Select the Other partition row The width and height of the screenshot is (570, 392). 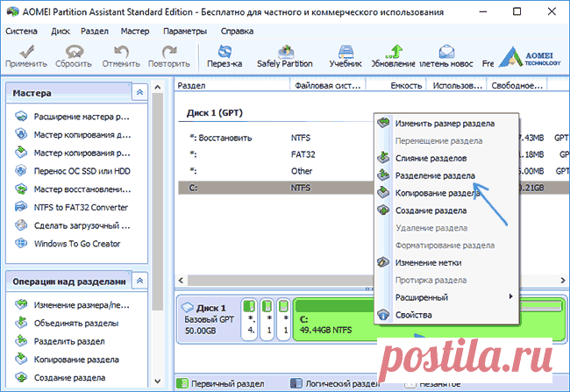pyautogui.click(x=374, y=171)
